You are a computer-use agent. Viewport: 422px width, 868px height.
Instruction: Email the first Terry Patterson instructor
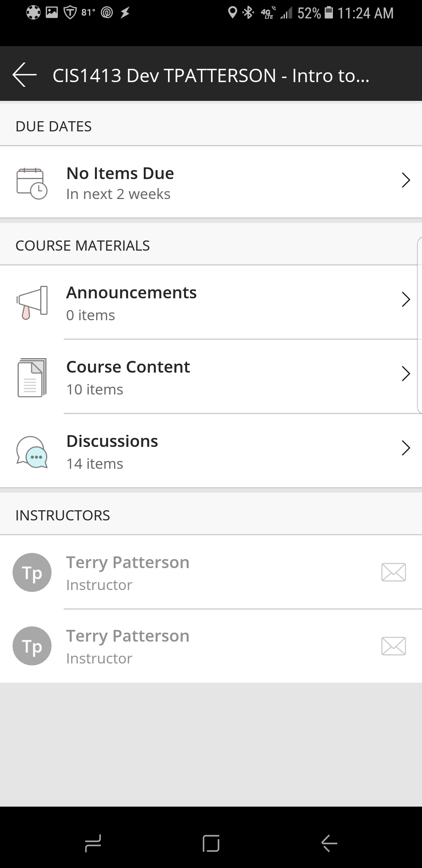click(x=393, y=572)
